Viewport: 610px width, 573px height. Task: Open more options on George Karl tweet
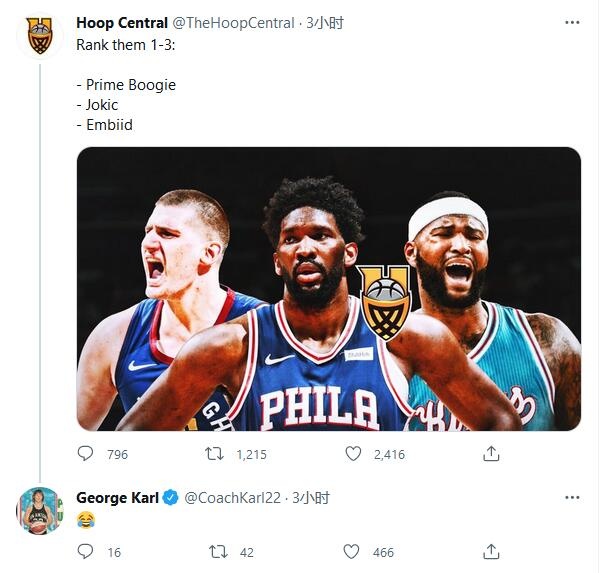571,497
